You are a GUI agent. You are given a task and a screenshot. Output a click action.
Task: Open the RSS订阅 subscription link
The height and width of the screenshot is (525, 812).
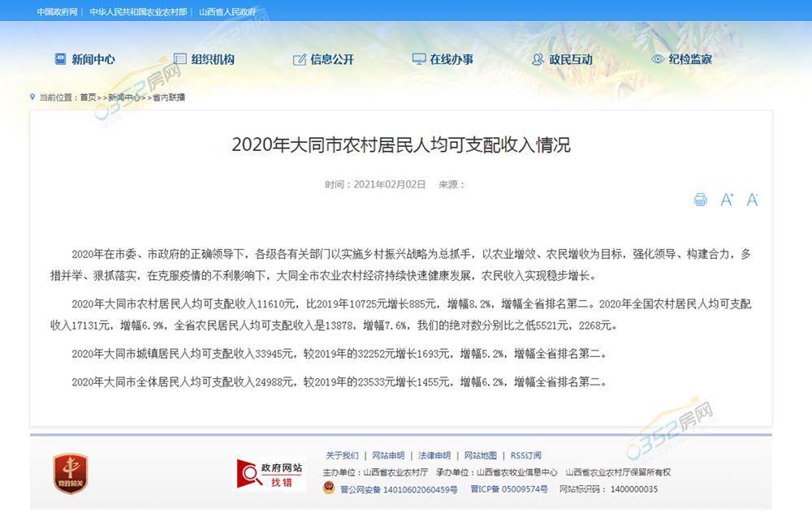(x=528, y=455)
